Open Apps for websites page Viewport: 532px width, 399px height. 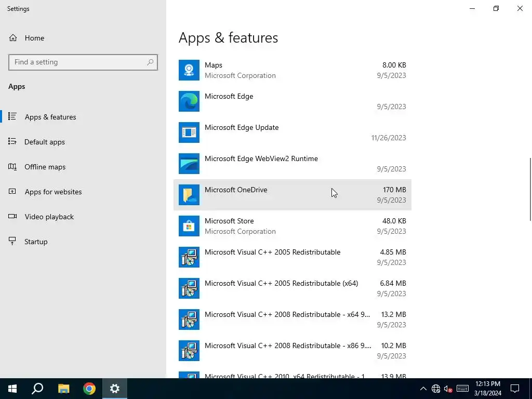[x=83, y=192]
